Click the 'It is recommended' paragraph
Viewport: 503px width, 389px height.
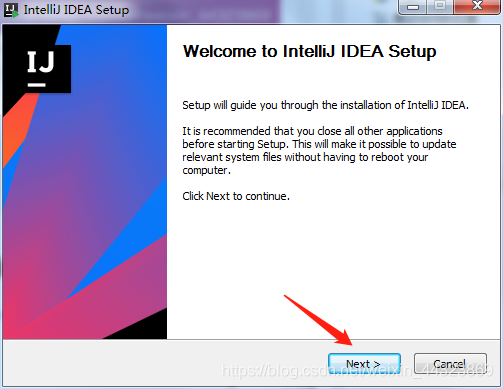[x=319, y=150]
